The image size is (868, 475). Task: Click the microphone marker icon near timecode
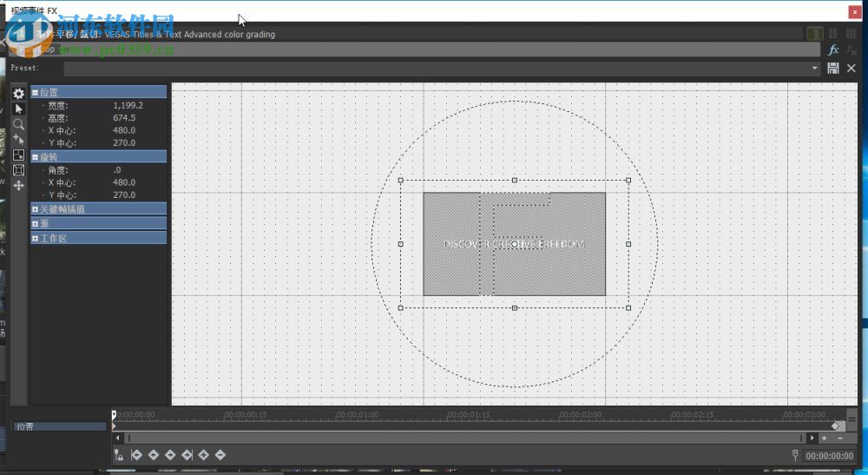coord(795,455)
